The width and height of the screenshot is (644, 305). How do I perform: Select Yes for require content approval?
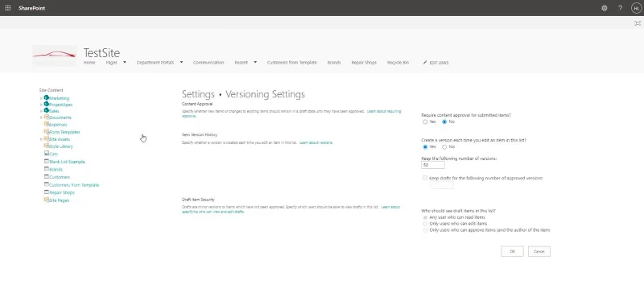coord(425,122)
